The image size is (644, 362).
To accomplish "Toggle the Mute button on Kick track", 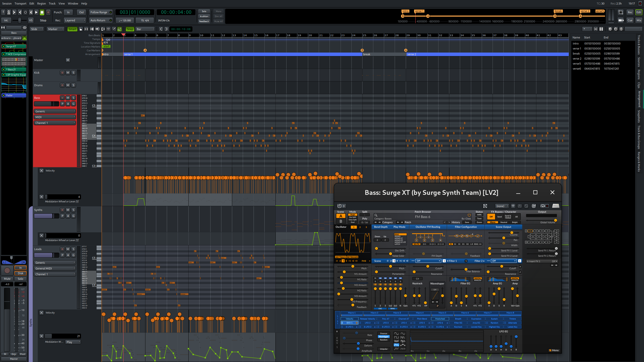I will click(68, 72).
